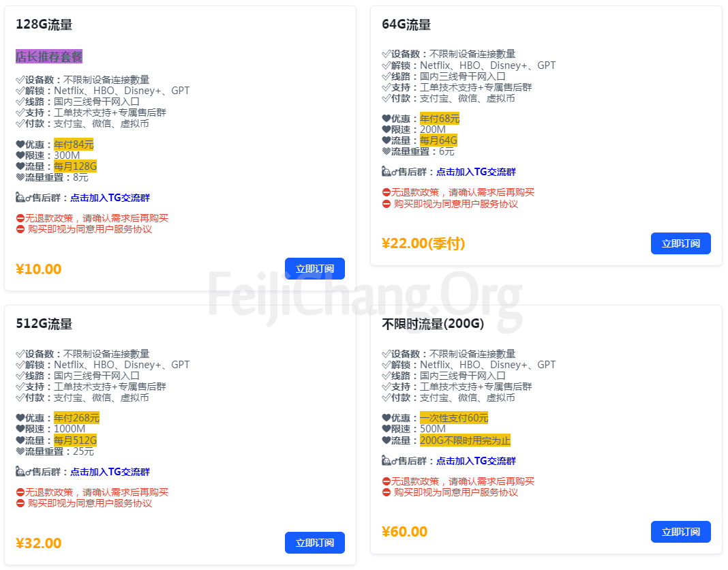Click the heart icon beside 优惠 in the 128G card
Image resolution: width=728 pixels, height=570 pixels.
pos(20,145)
